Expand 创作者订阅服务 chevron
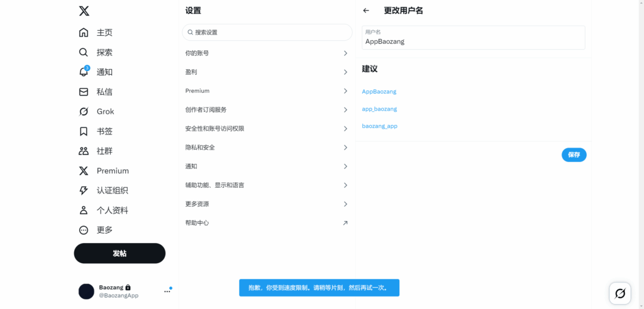The image size is (644, 309). (x=345, y=109)
